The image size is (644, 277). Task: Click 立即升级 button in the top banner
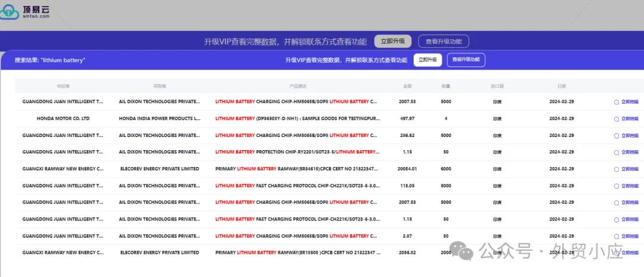click(392, 41)
